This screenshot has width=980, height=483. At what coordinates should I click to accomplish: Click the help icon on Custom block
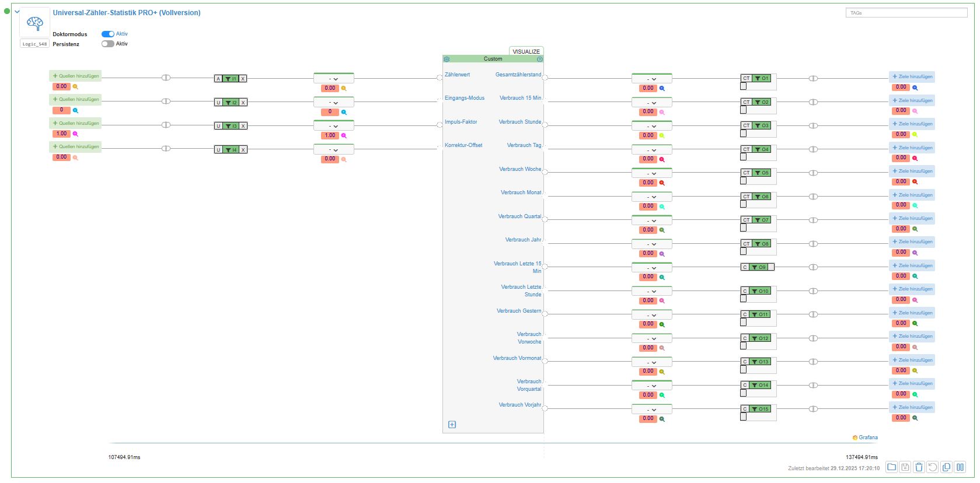[539, 59]
